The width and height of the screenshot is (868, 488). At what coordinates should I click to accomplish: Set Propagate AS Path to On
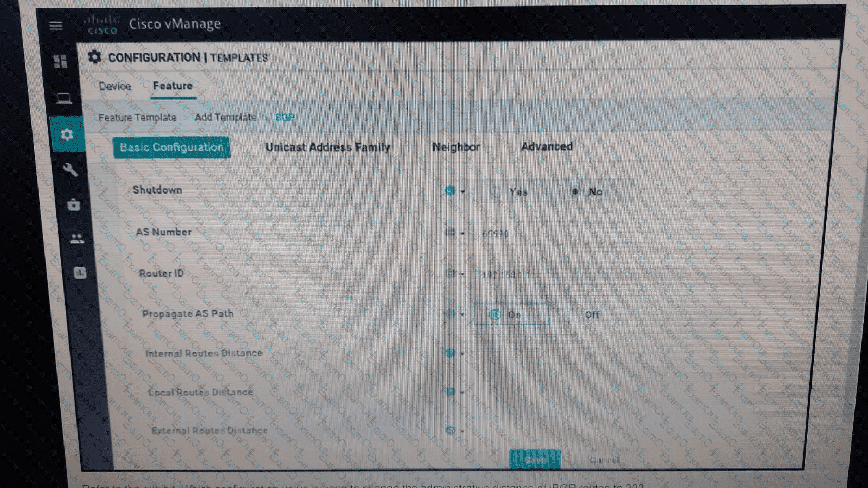coord(494,314)
